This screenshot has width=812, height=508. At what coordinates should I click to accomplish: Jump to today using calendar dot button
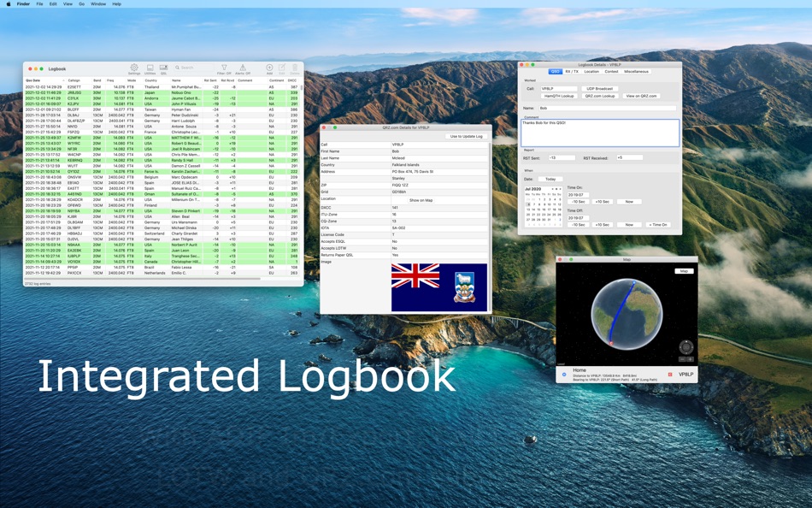[556, 189]
